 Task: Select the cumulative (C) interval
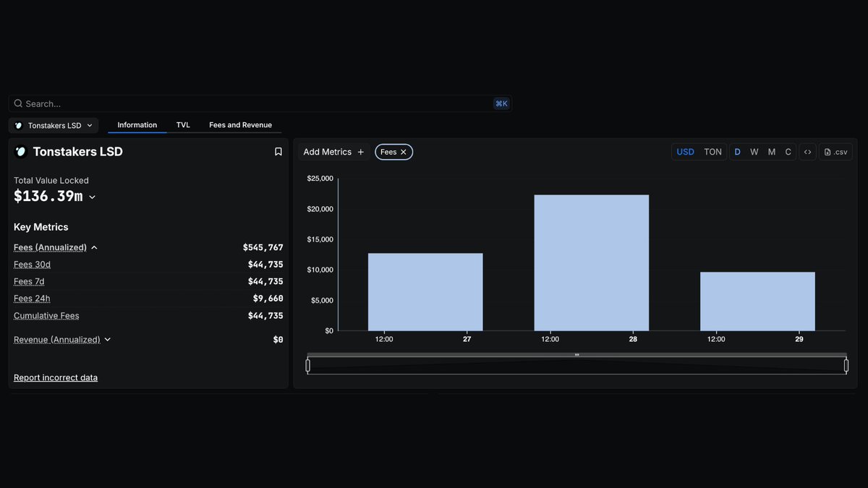click(788, 152)
